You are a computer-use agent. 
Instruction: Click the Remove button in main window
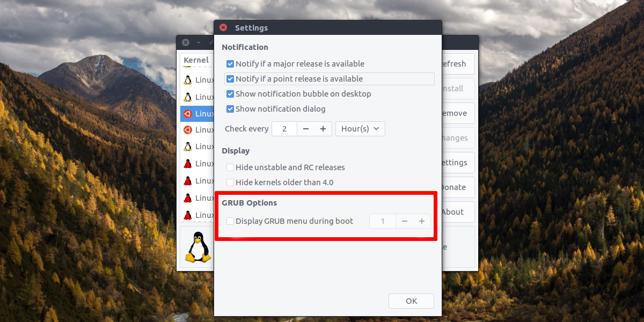pyautogui.click(x=458, y=113)
